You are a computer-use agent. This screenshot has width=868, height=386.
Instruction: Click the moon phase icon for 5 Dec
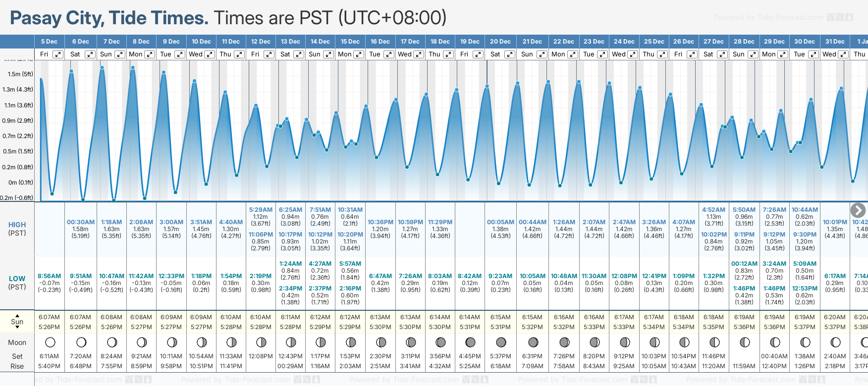(50, 342)
